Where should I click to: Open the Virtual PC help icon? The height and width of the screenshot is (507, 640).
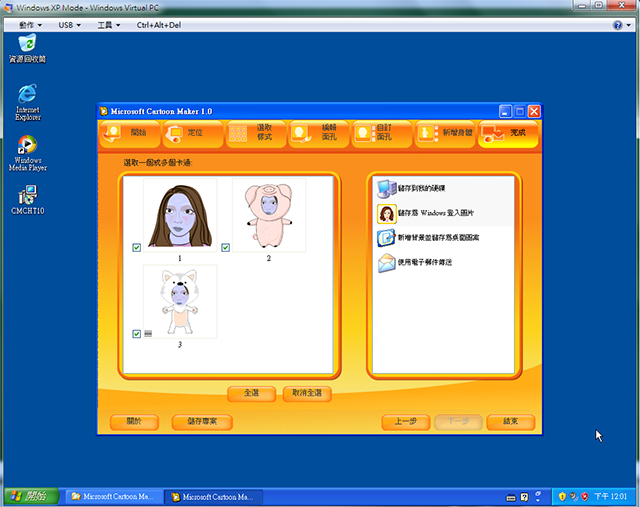click(618, 25)
